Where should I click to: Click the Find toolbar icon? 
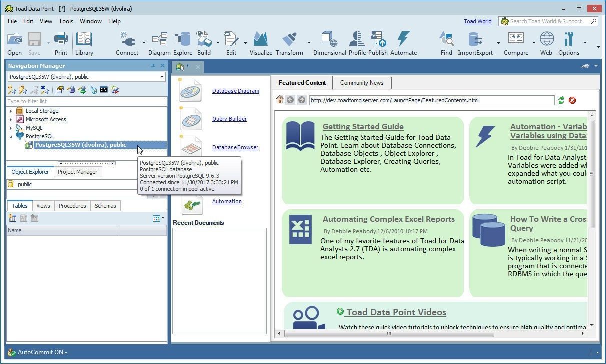(x=446, y=44)
